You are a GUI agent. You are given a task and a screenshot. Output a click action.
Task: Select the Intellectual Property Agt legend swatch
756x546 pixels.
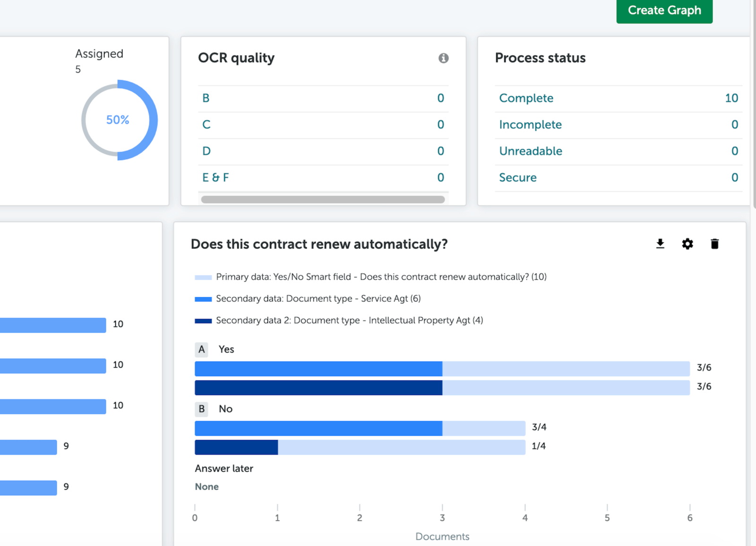[203, 321]
